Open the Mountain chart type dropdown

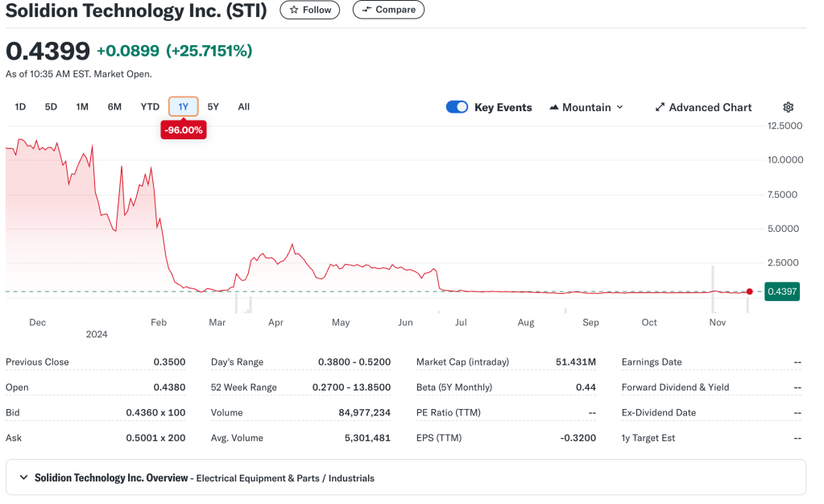tap(586, 107)
